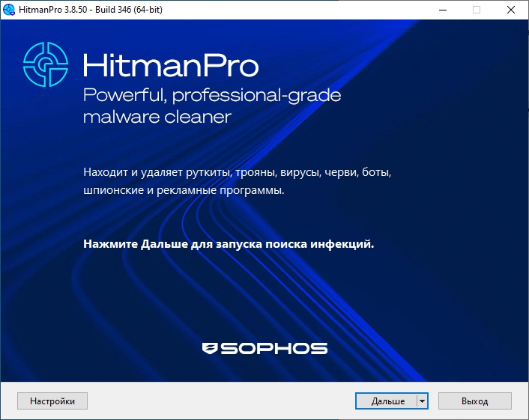Click the bold 'Нажмите Дальше' instruction text

(x=229, y=244)
